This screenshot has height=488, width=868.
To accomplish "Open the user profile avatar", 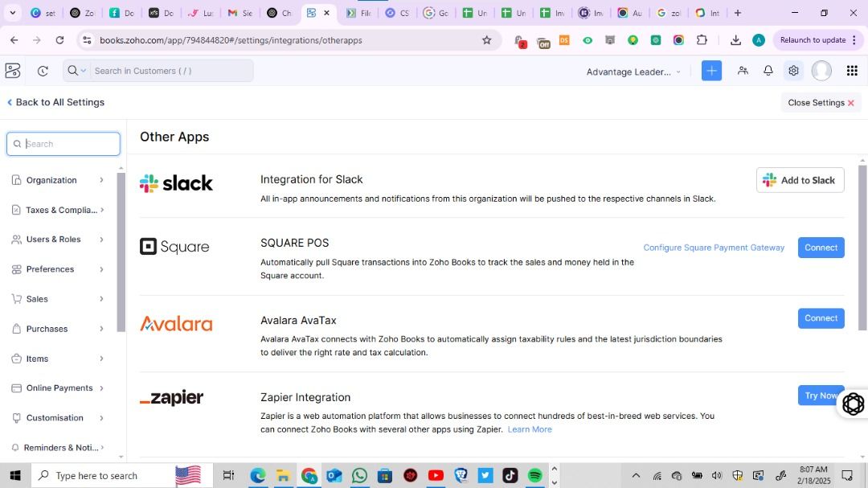I will [x=821, y=71].
